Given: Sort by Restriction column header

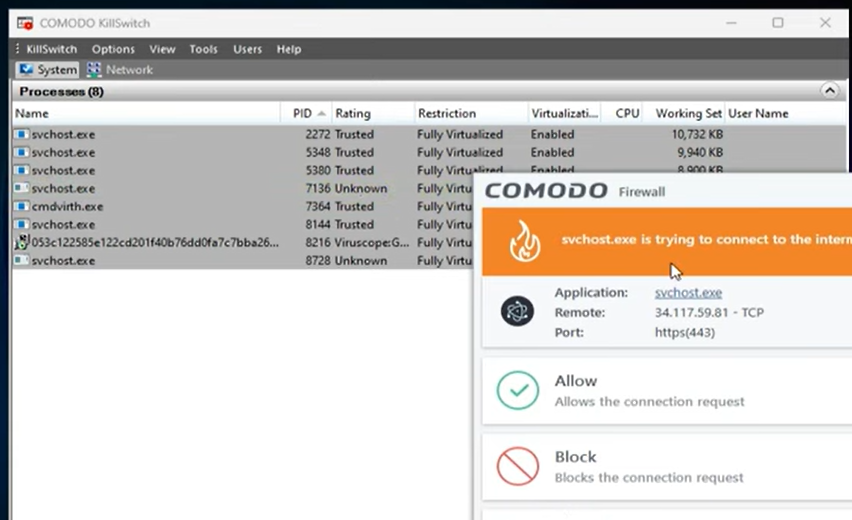Looking at the screenshot, I should pos(471,113).
